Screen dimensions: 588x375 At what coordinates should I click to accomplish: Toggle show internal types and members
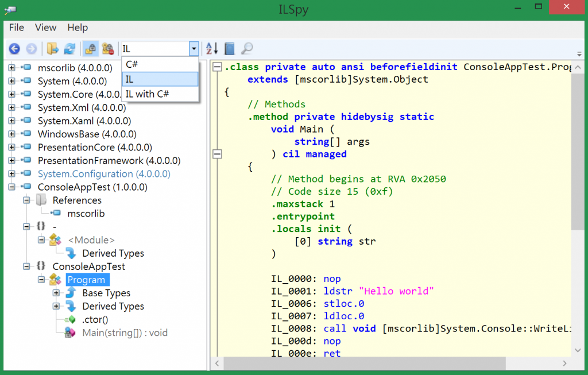point(90,49)
